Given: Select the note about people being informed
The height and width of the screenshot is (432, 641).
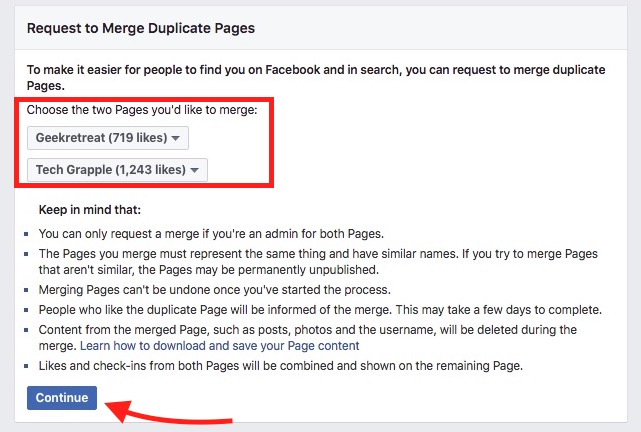Looking at the screenshot, I should coord(320,310).
